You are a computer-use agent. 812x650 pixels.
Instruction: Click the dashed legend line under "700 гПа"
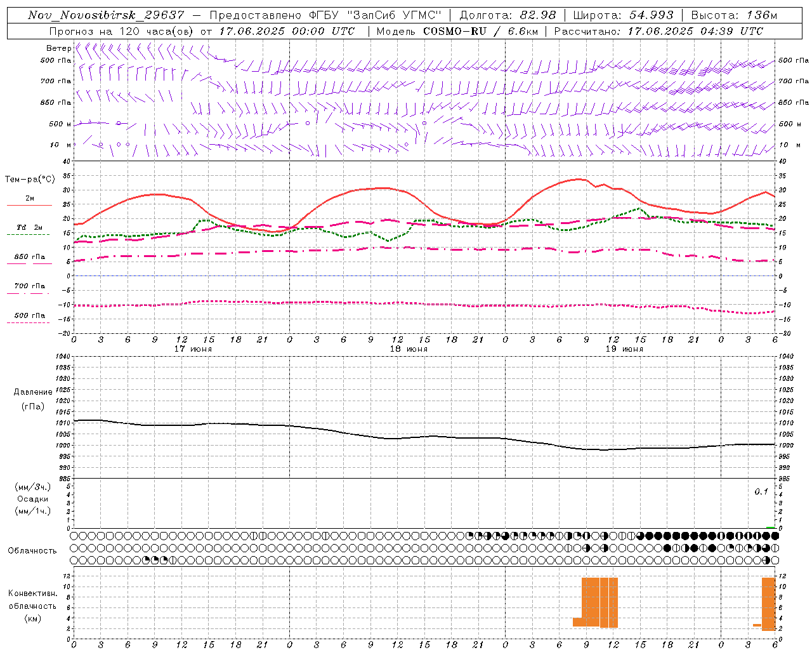pyautogui.click(x=28, y=293)
